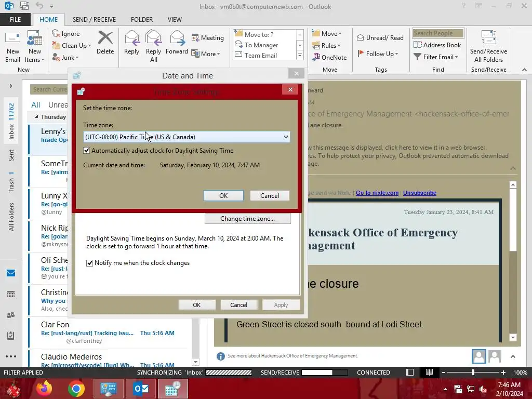
Task: Open Clar Fon rust-lang email
Action: (109, 332)
